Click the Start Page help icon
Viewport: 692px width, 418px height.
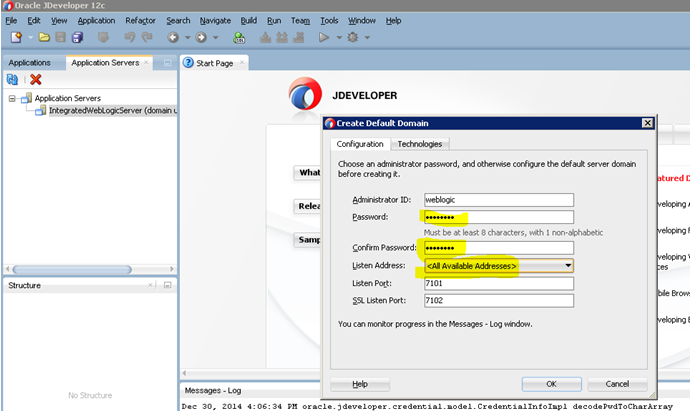(x=188, y=63)
